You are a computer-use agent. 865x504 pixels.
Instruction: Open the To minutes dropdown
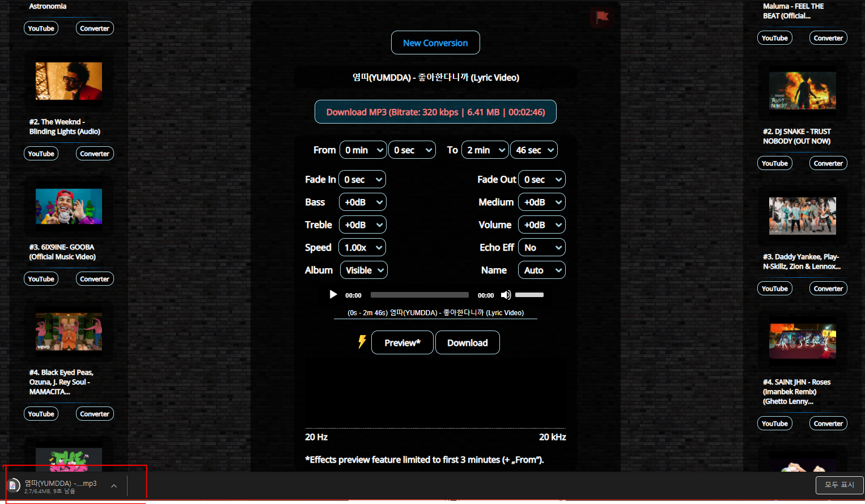coord(485,150)
